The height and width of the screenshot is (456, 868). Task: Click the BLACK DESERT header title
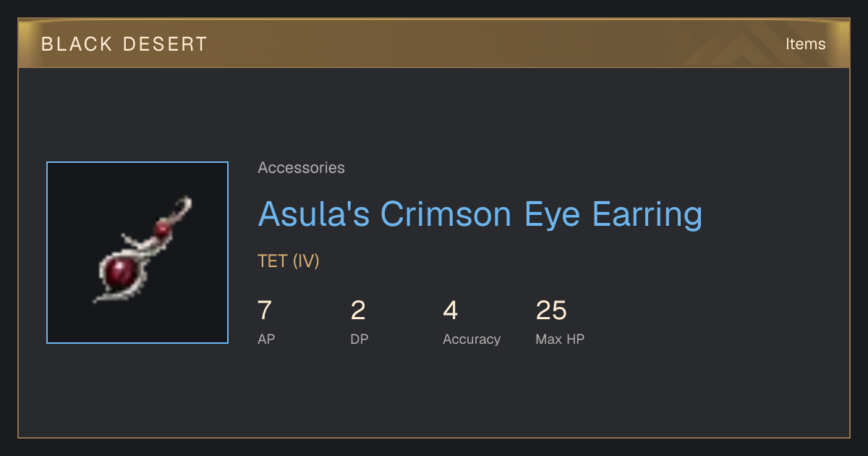pyautogui.click(x=124, y=44)
